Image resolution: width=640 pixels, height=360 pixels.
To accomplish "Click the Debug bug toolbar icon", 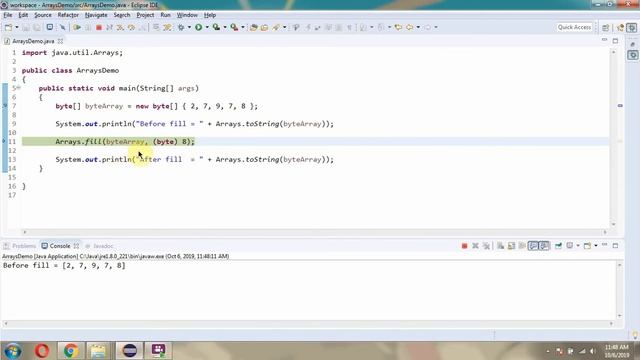I will tap(181, 27).
